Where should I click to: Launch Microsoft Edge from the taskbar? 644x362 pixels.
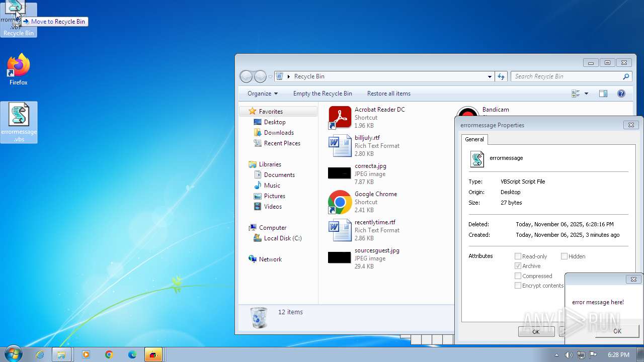pyautogui.click(x=132, y=355)
